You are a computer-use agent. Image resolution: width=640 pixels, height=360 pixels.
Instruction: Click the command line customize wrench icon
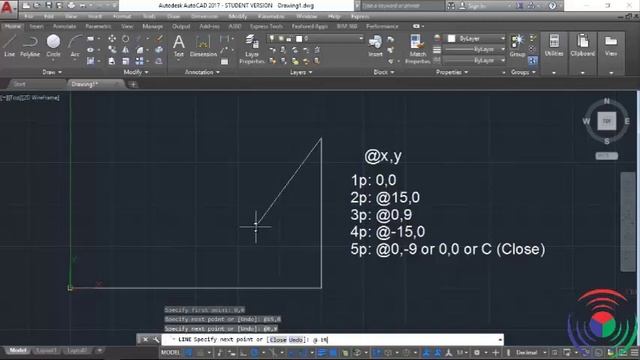point(156,340)
